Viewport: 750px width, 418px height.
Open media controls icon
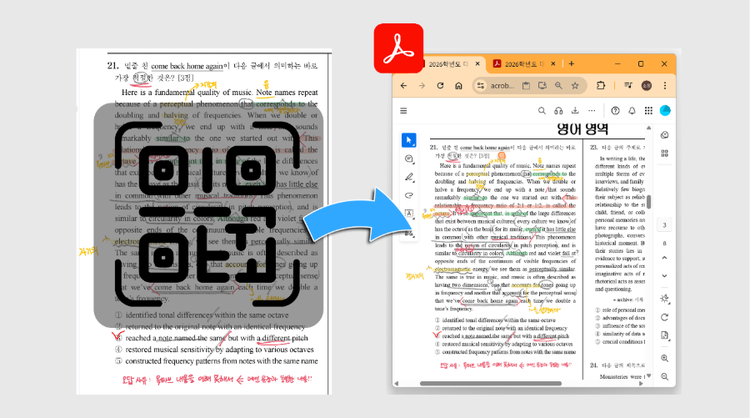point(628,86)
